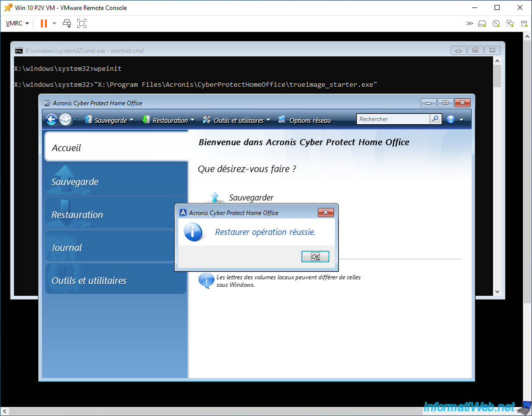Click the back navigation arrow in Acronis
532x416 pixels.
[51, 119]
